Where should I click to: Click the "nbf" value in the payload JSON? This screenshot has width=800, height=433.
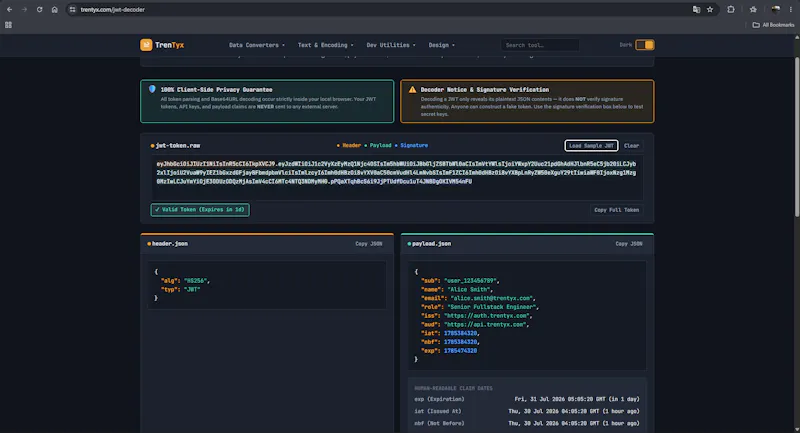pos(460,342)
